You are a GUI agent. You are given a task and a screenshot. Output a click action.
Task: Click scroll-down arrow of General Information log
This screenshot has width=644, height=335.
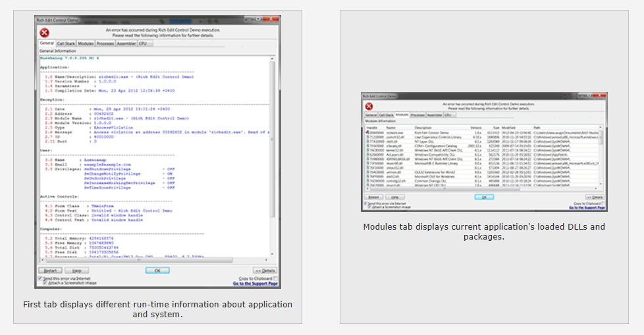coord(272,255)
